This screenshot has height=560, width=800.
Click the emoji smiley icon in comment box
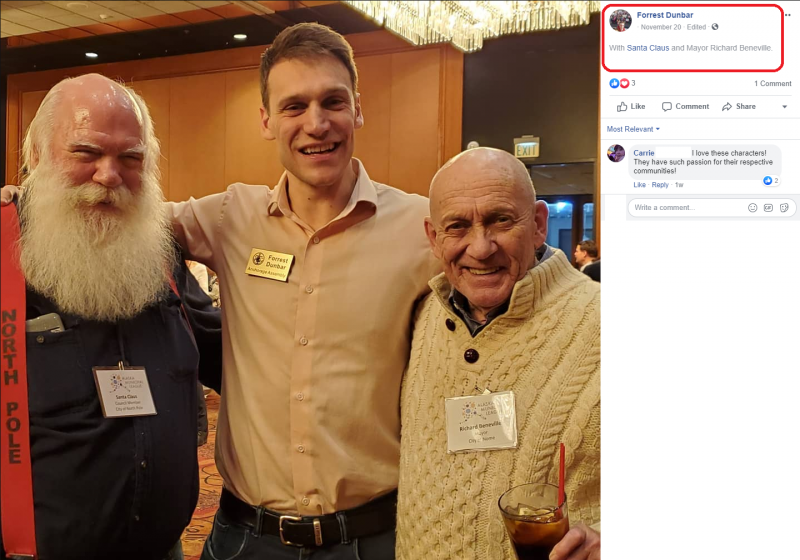[x=752, y=208]
